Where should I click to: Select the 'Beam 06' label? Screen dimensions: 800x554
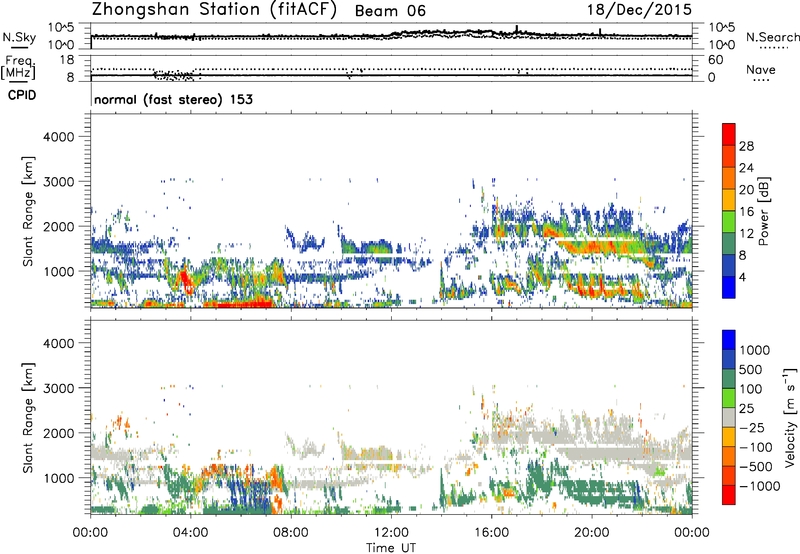[x=390, y=11]
